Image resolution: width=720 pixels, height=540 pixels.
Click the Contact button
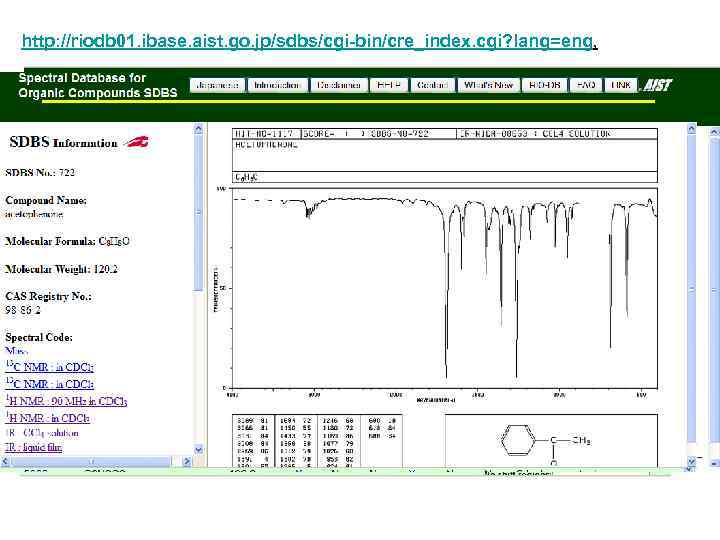pos(432,85)
